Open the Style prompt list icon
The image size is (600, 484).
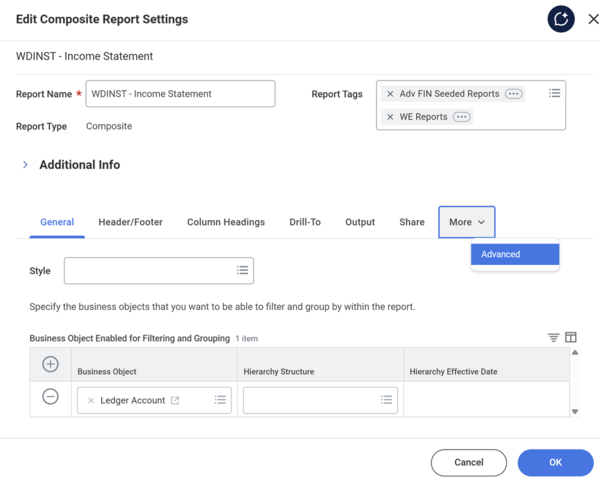[242, 271]
